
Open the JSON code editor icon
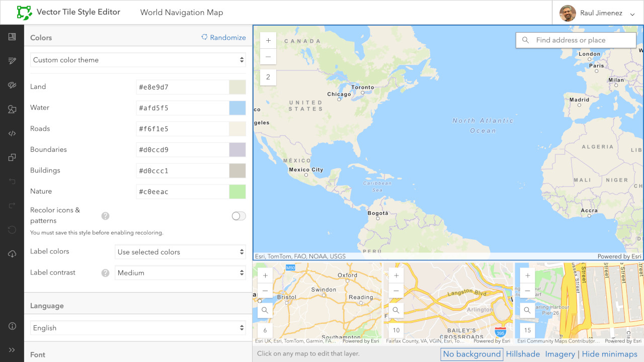coord(12,133)
